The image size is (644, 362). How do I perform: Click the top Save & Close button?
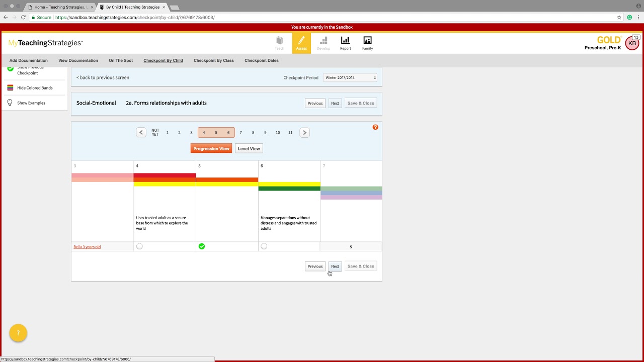[361, 103]
